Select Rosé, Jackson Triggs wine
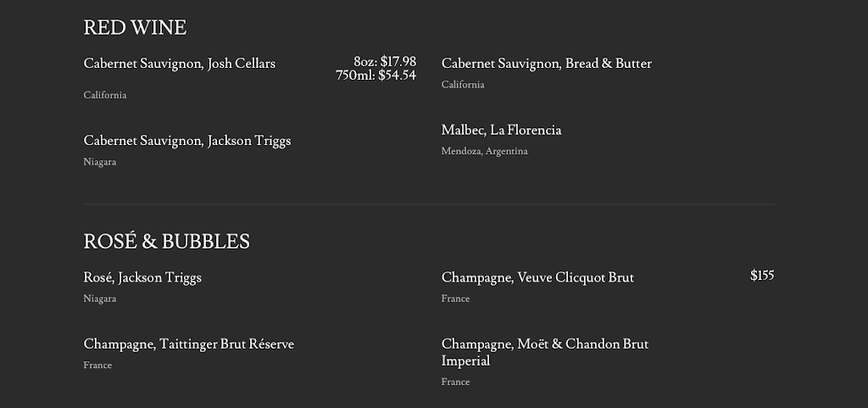This screenshot has height=408, width=868. click(142, 278)
